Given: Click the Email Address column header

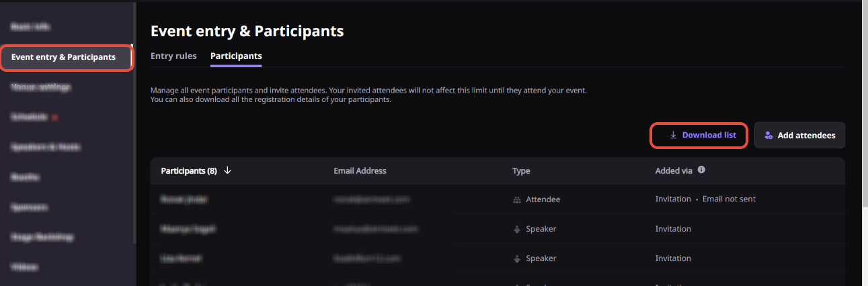Looking at the screenshot, I should point(360,171).
